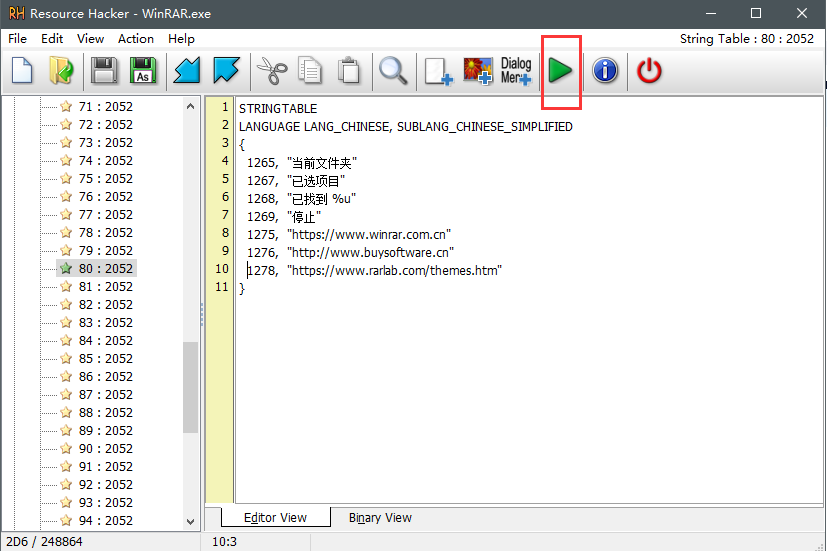The image size is (827, 551).
Task: Select string table entry 71 : 2052
Action: pos(105,106)
